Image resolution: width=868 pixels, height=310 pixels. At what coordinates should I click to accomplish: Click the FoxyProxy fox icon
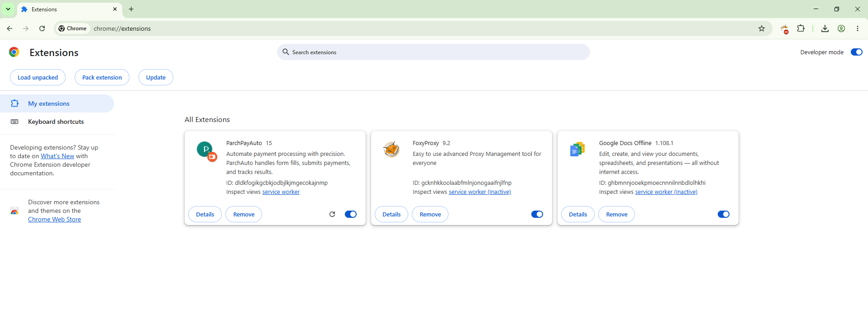[391, 149]
